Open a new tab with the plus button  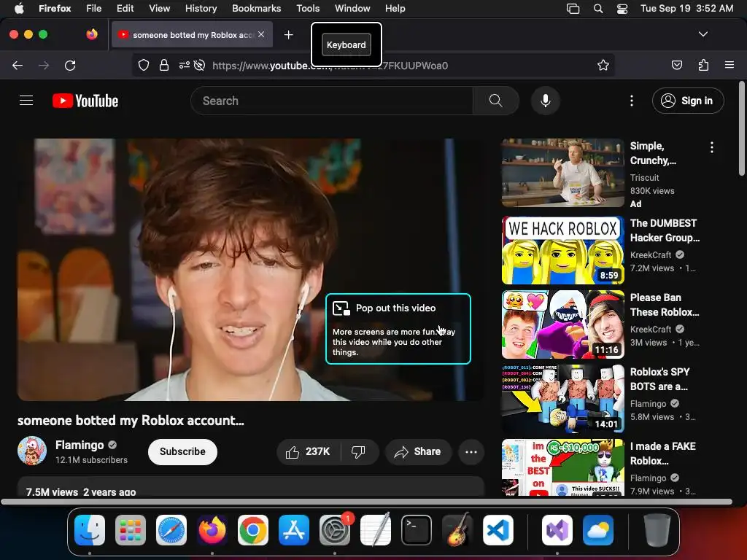pyautogui.click(x=288, y=35)
